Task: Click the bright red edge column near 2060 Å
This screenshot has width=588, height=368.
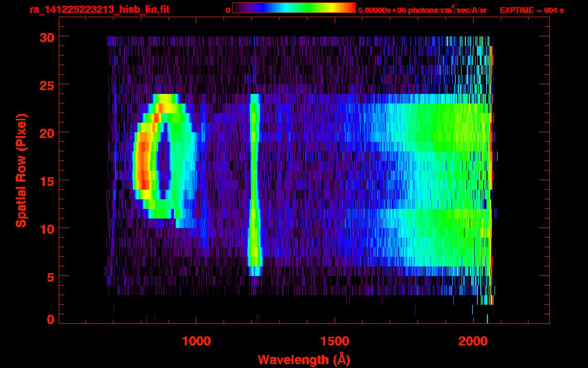Action: 491,175
